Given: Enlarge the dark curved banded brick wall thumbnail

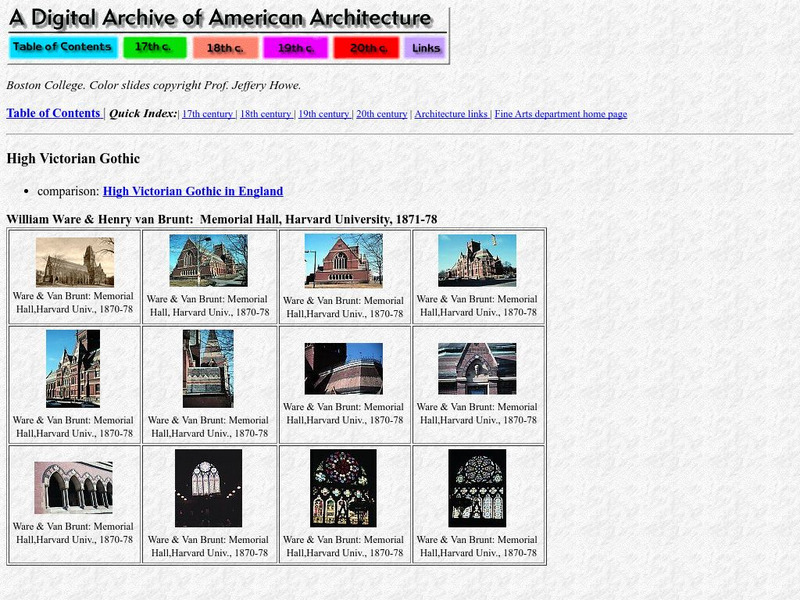Looking at the screenshot, I should point(343,368).
